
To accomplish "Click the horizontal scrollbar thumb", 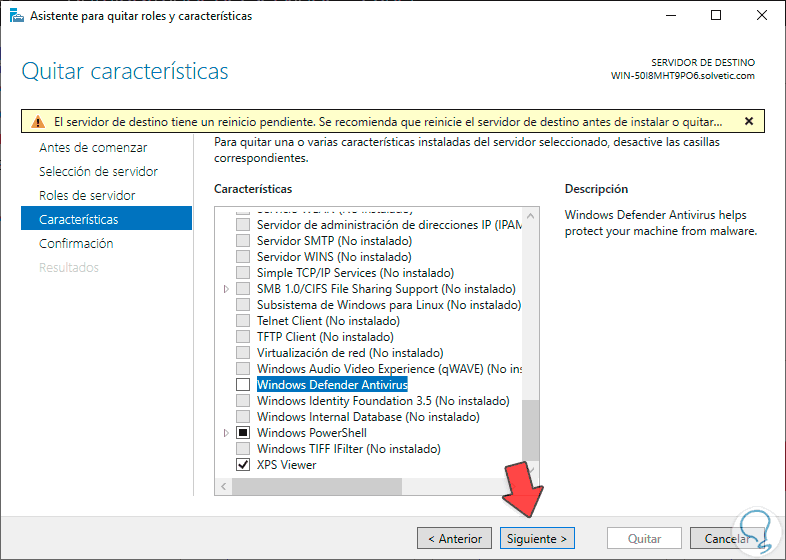I will [317, 486].
